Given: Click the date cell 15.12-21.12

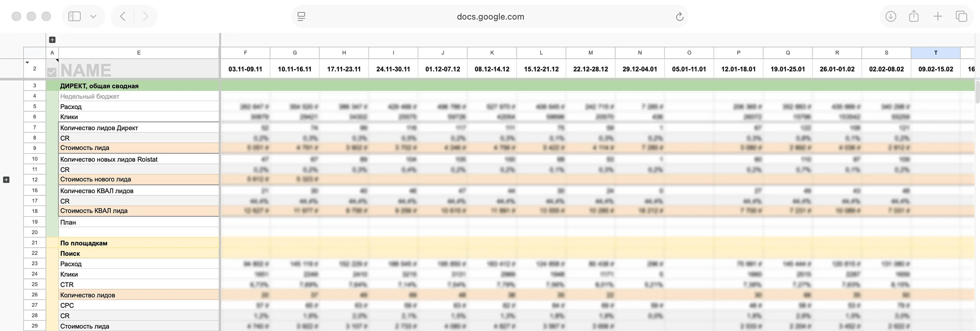Looking at the screenshot, I should pyautogui.click(x=541, y=69).
